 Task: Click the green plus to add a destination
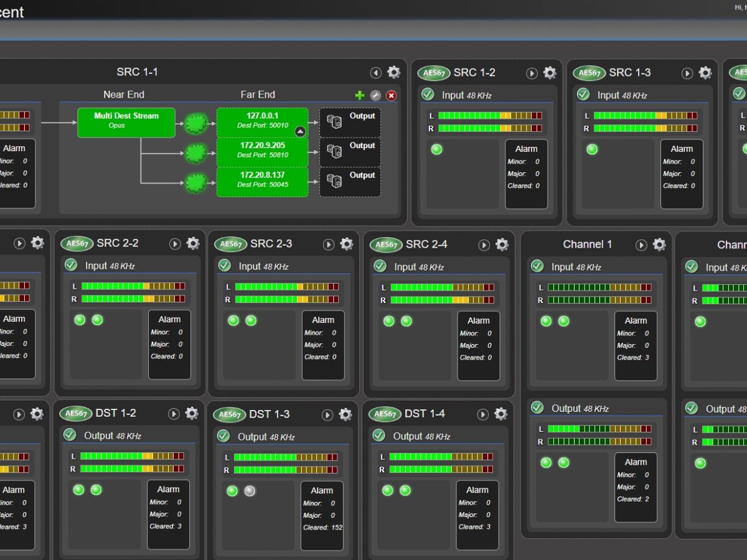[x=359, y=95]
